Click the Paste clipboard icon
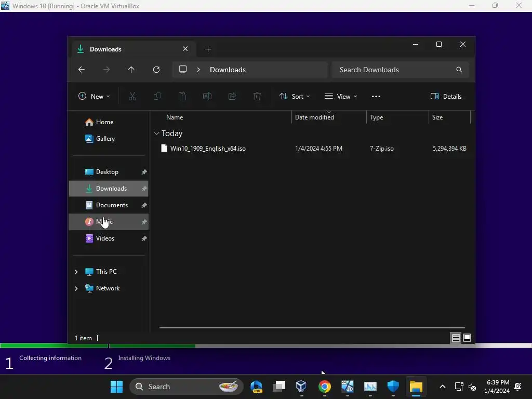 pyautogui.click(x=182, y=96)
